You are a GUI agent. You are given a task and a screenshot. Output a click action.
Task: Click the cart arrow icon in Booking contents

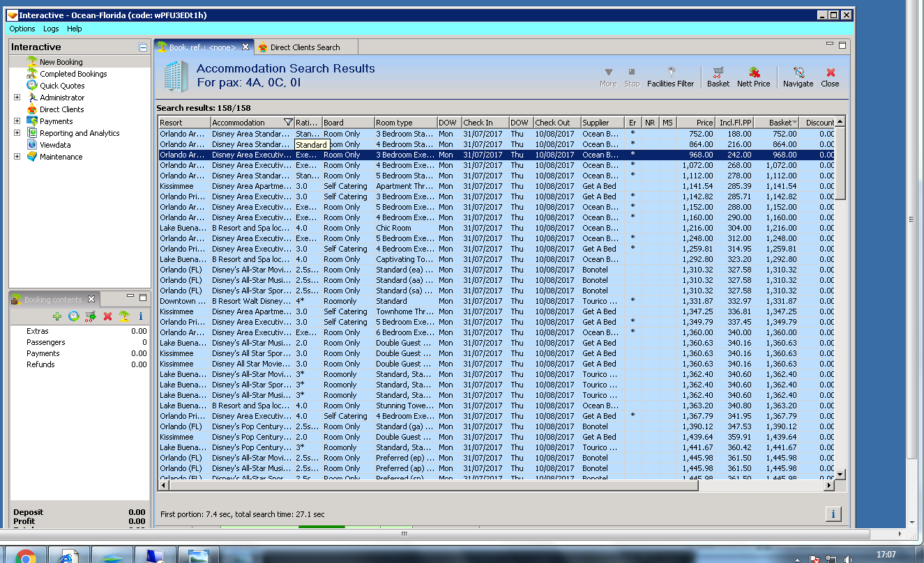(x=91, y=316)
